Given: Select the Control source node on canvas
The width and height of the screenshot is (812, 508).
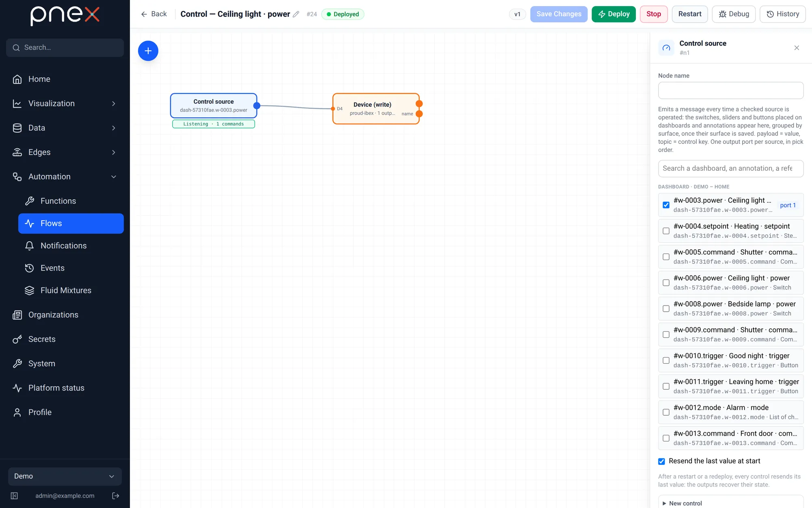Looking at the screenshot, I should click(x=214, y=106).
